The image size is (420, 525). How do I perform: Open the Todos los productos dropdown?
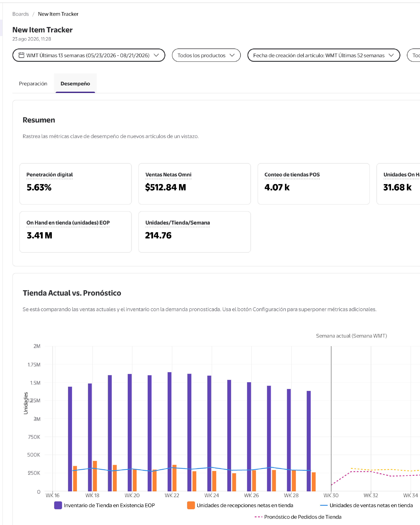pyautogui.click(x=206, y=55)
